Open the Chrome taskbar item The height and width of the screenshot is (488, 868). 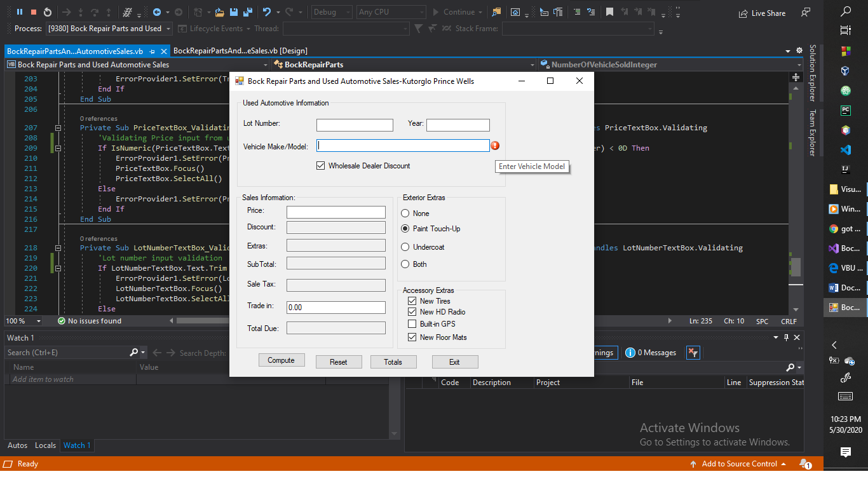[846, 229]
